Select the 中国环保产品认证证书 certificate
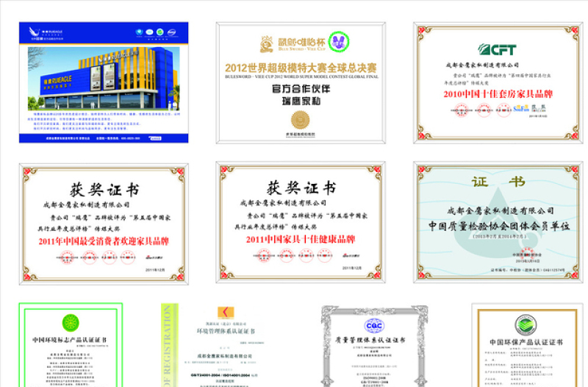The width and height of the screenshot is (588, 387). pyautogui.click(x=527, y=345)
